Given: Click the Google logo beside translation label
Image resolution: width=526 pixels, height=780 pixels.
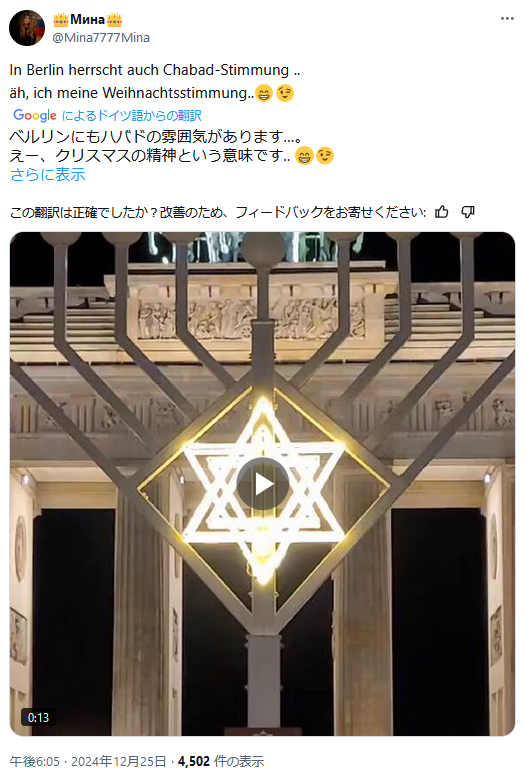Looking at the screenshot, I should 35,115.
